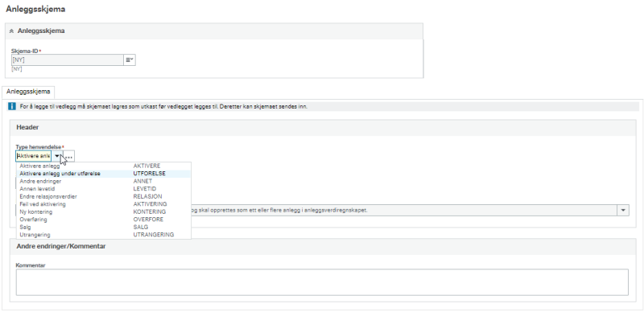Viewport: 644px width, 312px height.
Task: Open the ellipsis button beside Type henvendelse
Action: point(69,157)
